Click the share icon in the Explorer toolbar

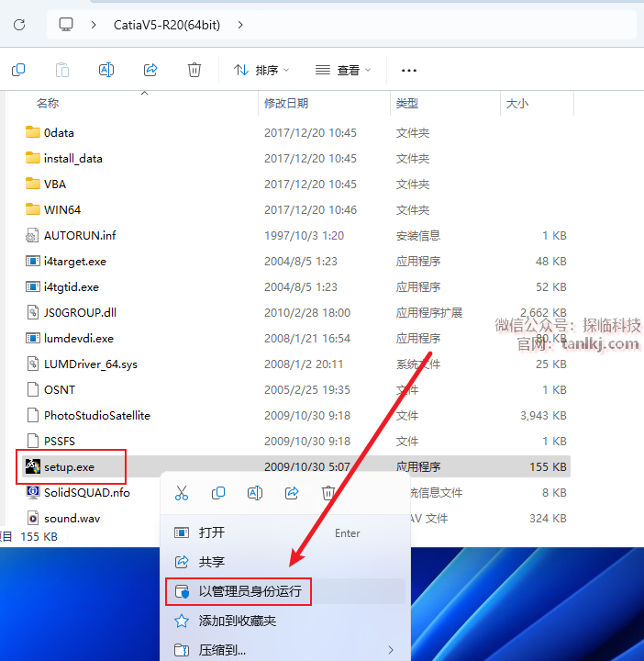[150, 70]
